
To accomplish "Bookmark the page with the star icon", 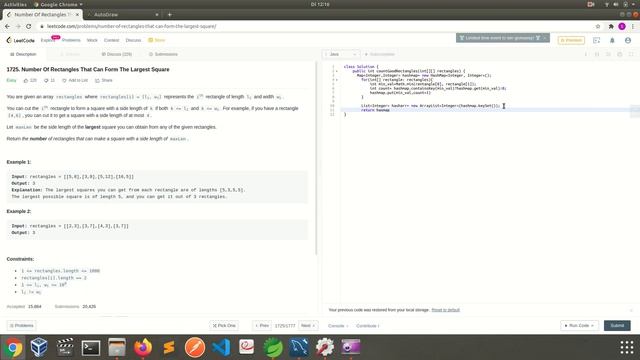I will click(x=598, y=26).
